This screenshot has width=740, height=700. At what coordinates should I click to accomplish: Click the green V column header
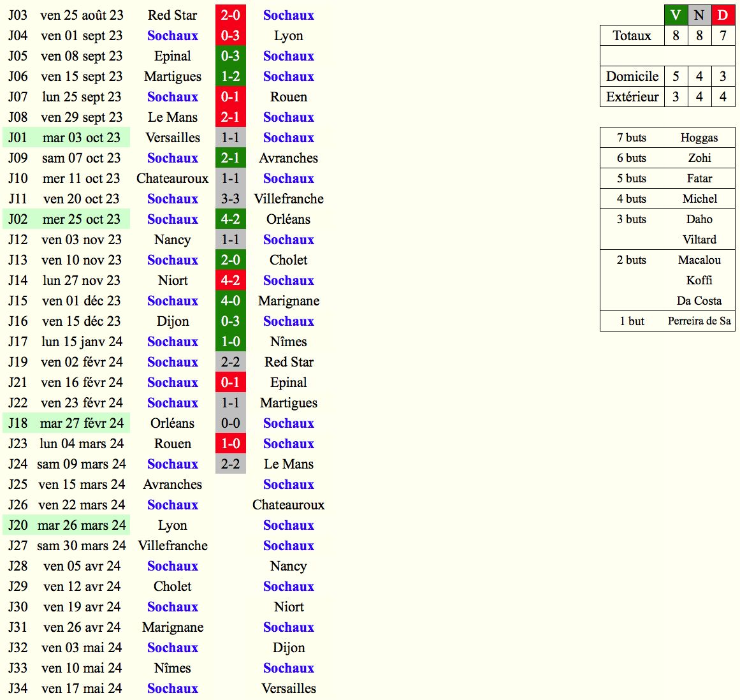pos(676,15)
